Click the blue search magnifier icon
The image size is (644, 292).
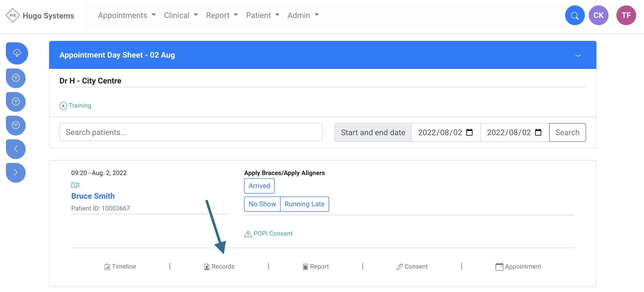(x=574, y=16)
